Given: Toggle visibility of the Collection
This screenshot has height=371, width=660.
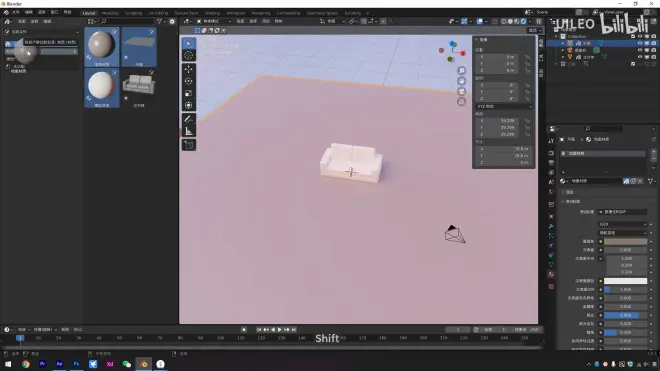Looking at the screenshot, I should 640,37.
